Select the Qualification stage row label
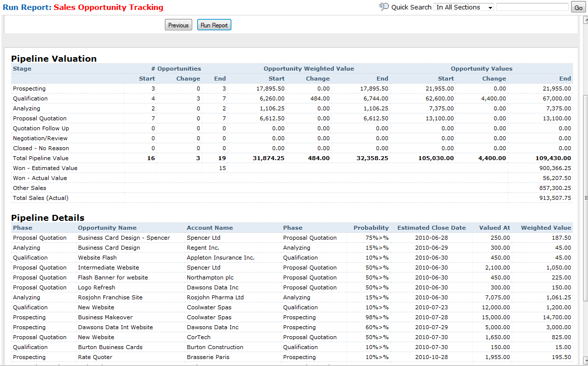The image size is (588, 366). pos(30,98)
